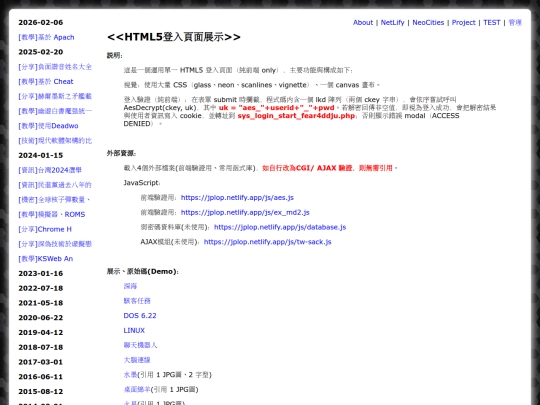This screenshot has width=540, height=405.
Task: Open the 深海 demo link
Action: point(130,286)
